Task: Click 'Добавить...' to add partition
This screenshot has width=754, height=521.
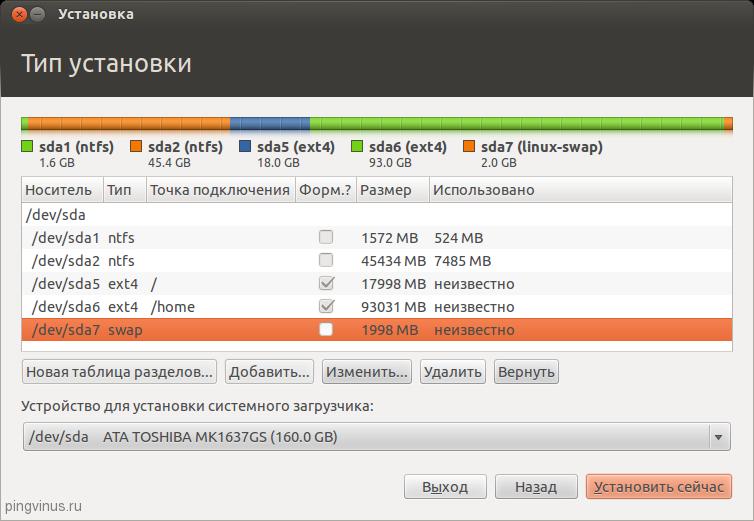Action: pos(269,372)
